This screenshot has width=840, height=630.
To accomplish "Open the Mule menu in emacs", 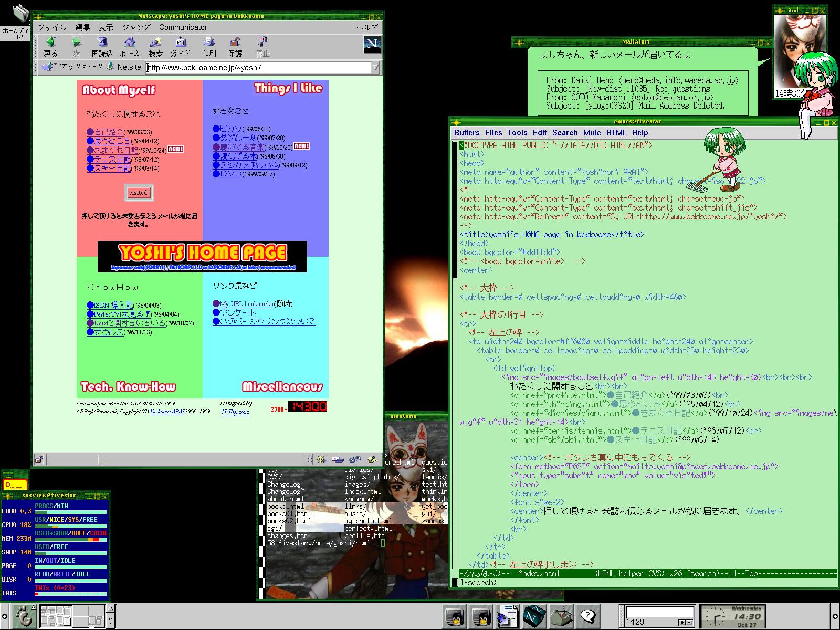I will 592,133.
